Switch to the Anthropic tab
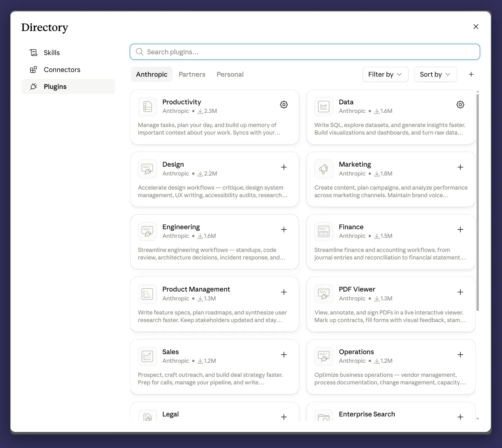Viewport: 502px width, 448px height. [x=152, y=74]
